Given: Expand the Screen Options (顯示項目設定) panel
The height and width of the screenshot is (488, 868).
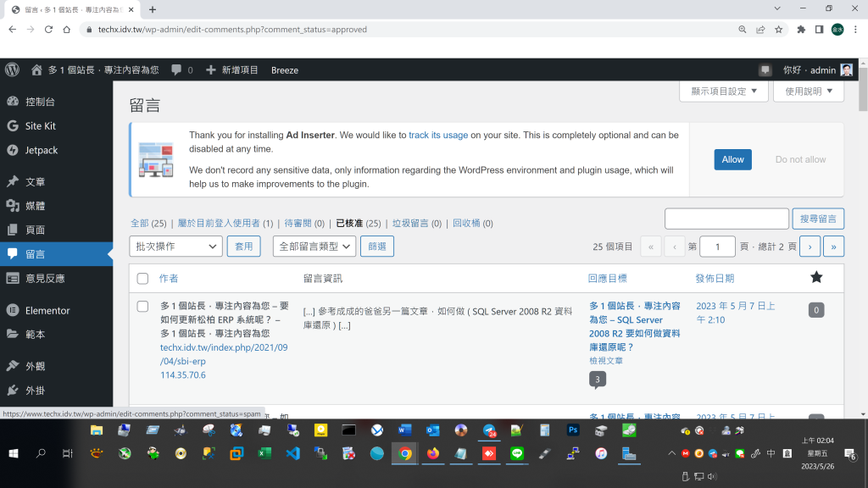Looking at the screenshot, I should pyautogui.click(x=723, y=91).
